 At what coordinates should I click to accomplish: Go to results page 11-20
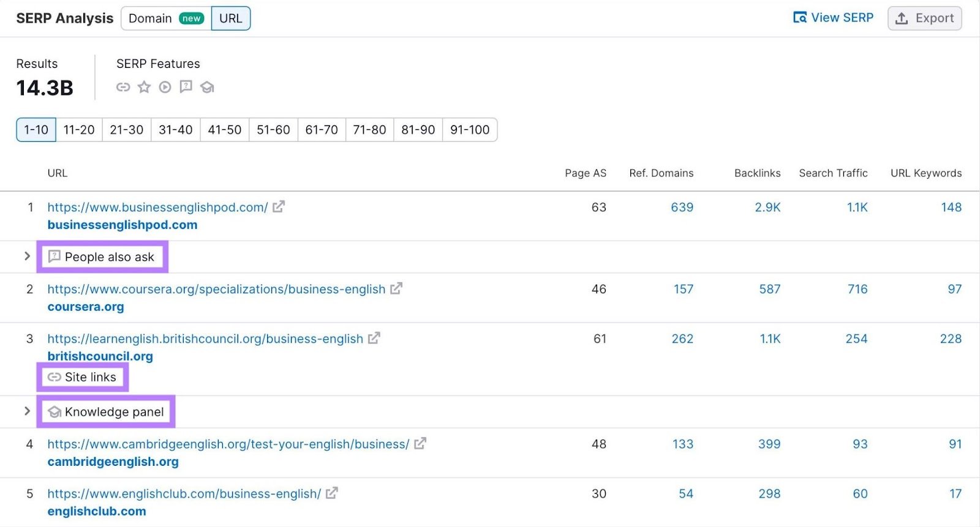(x=79, y=130)
